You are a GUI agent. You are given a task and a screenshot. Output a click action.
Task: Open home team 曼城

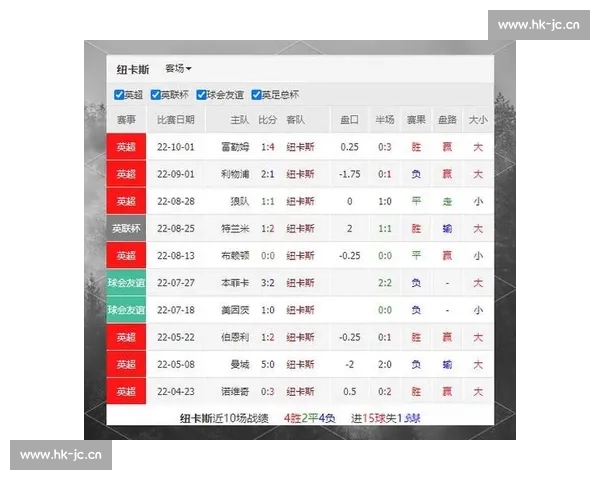[x=240, y=364]
